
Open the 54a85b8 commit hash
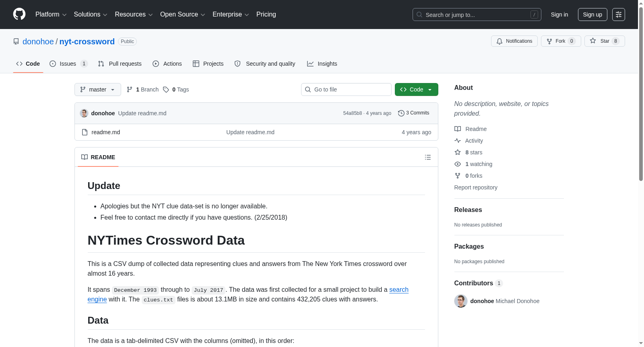click(x=353, y=113)
